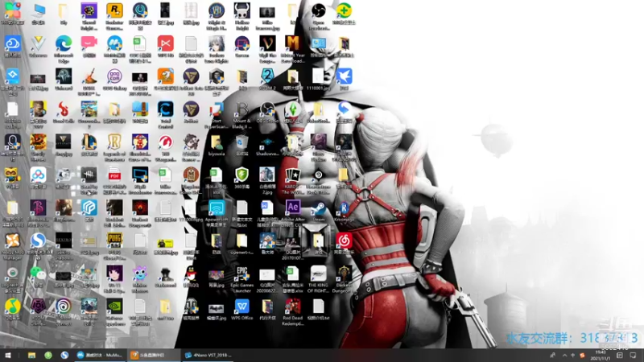This screenshot has width=644, height=362.
Task: Open Sogou browser from the taskbar
Action: tap(64, 355)
